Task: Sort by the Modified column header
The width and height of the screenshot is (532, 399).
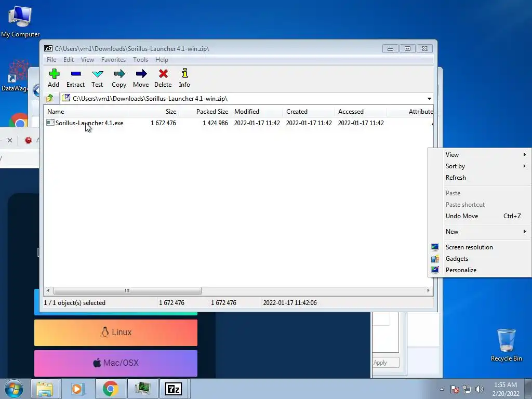Action: [x=257, y=112]
